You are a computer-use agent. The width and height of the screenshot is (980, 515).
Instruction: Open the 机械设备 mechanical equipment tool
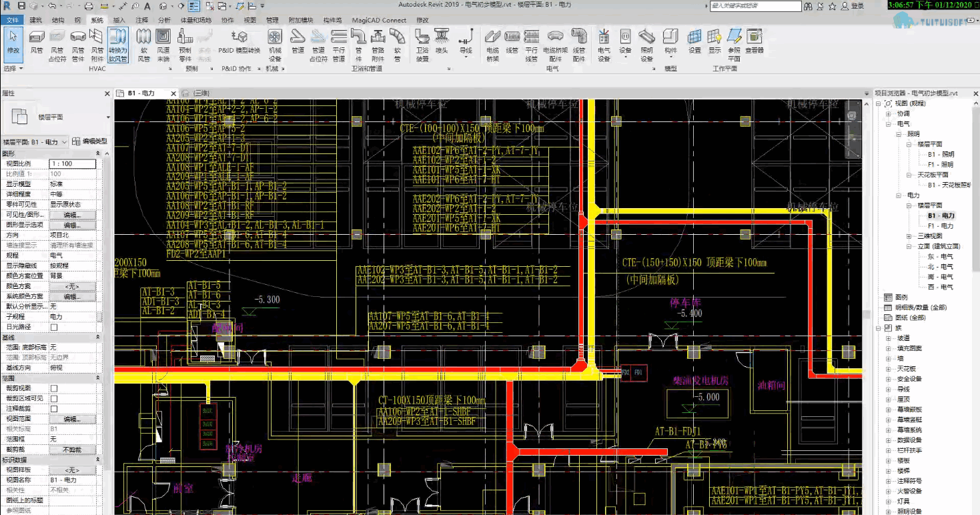point(275,45)
